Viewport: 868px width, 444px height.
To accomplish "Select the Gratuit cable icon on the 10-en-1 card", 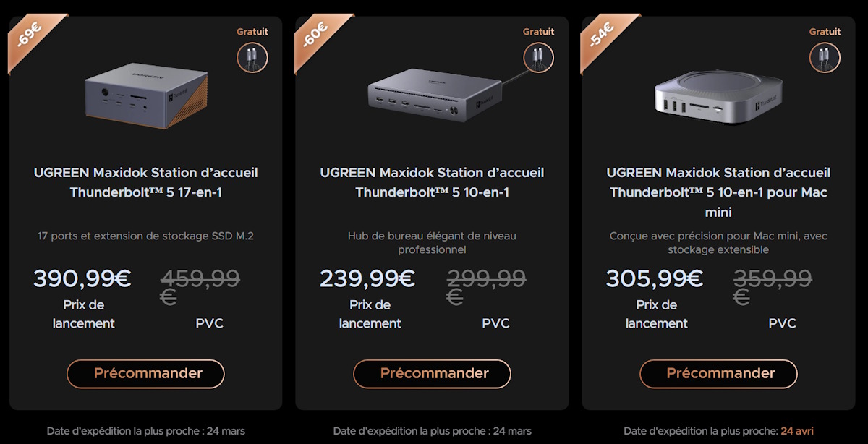I will tap(538, 58).
